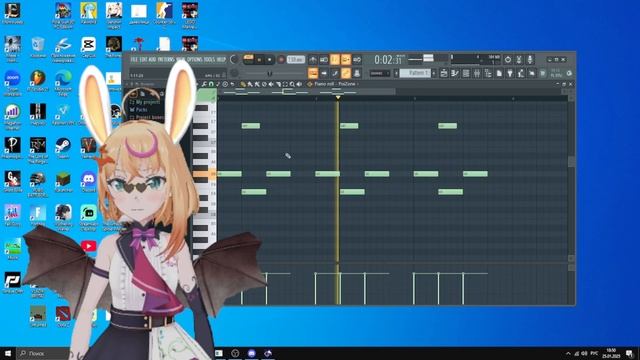Screen dimensions: 640x360
Task: Toggle the Pat/Song mode switch
Action: 249,60
